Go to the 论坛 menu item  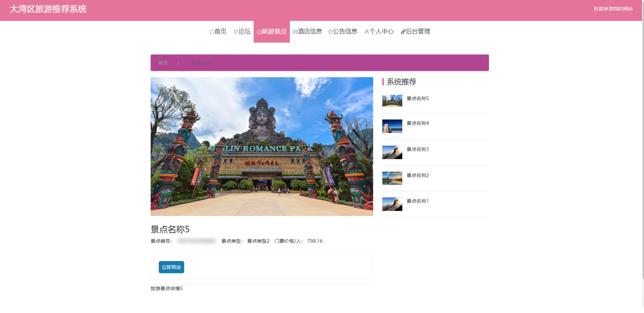(242, 31)
